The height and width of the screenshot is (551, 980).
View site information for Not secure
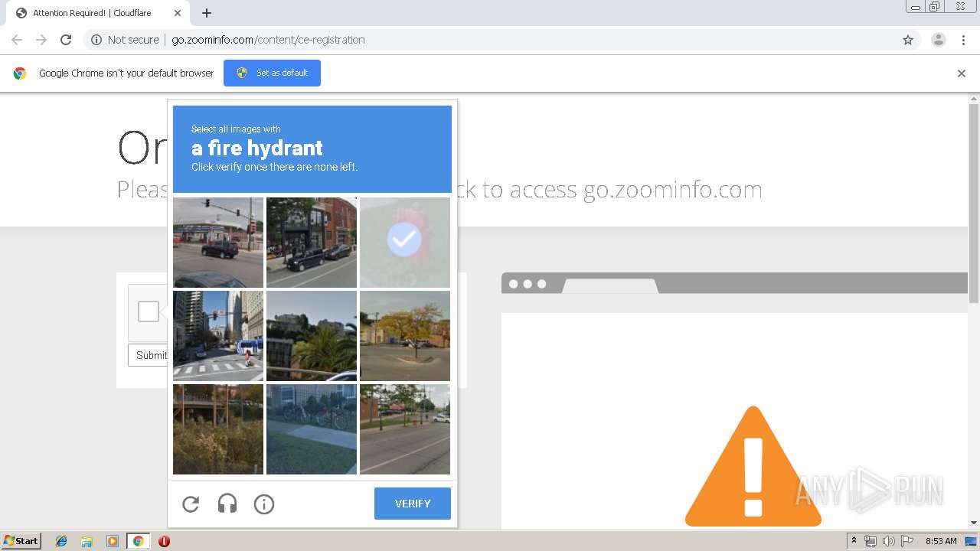point(125,40)
